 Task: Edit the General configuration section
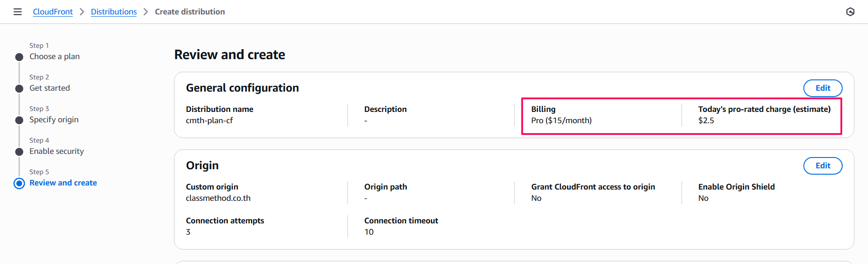[822, 88]
